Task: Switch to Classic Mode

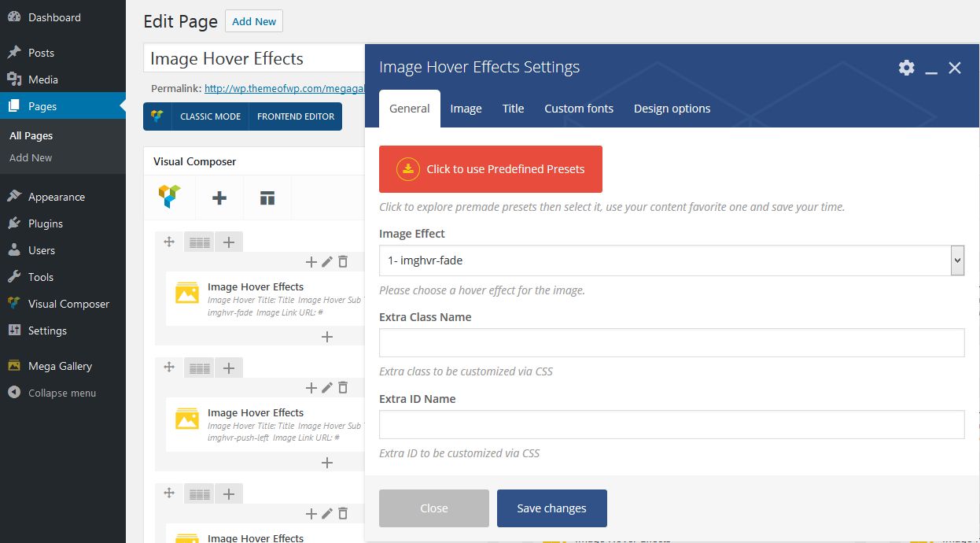Action: coord(210,116)
